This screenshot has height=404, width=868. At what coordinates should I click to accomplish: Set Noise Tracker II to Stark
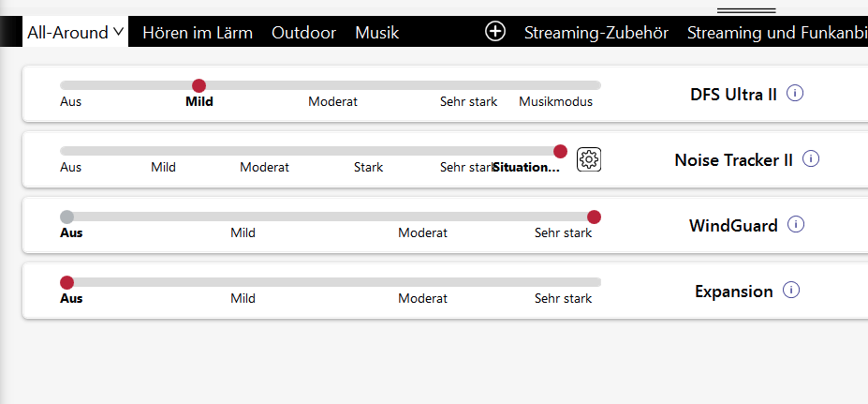[x=368, y=151]
